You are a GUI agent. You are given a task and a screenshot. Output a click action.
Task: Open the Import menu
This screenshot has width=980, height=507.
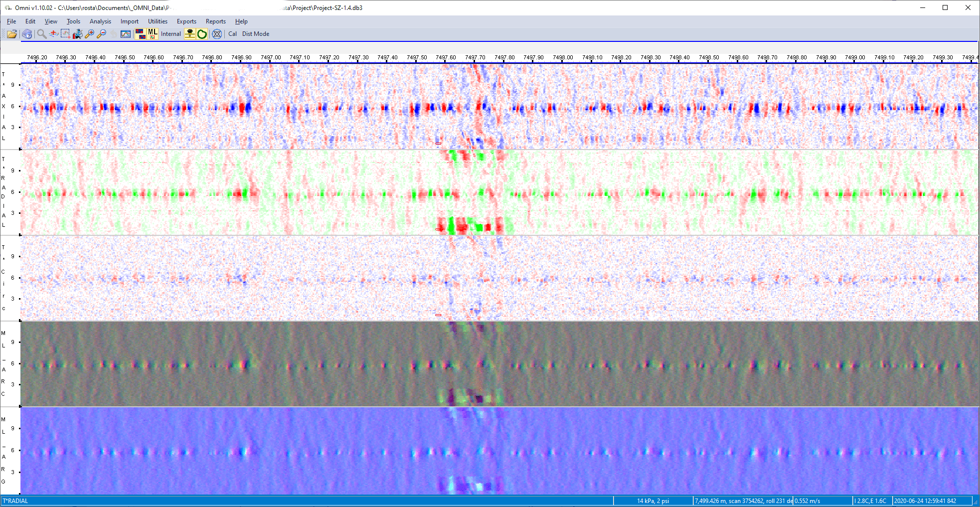tap(130, 21)
